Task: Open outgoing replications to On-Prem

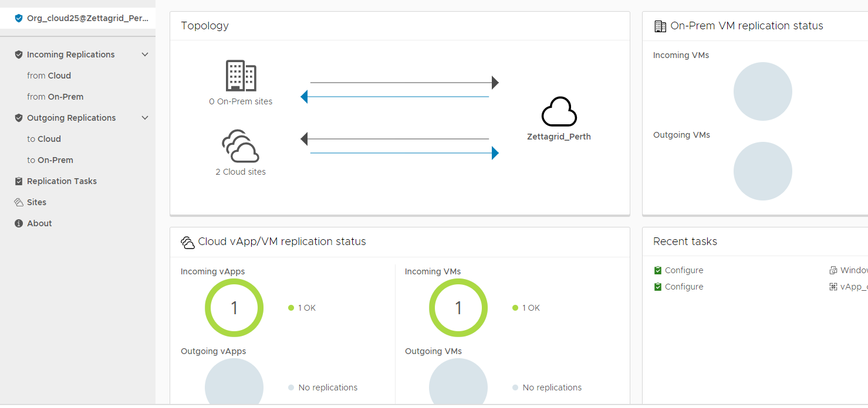Action: click(x=50, y=160)
